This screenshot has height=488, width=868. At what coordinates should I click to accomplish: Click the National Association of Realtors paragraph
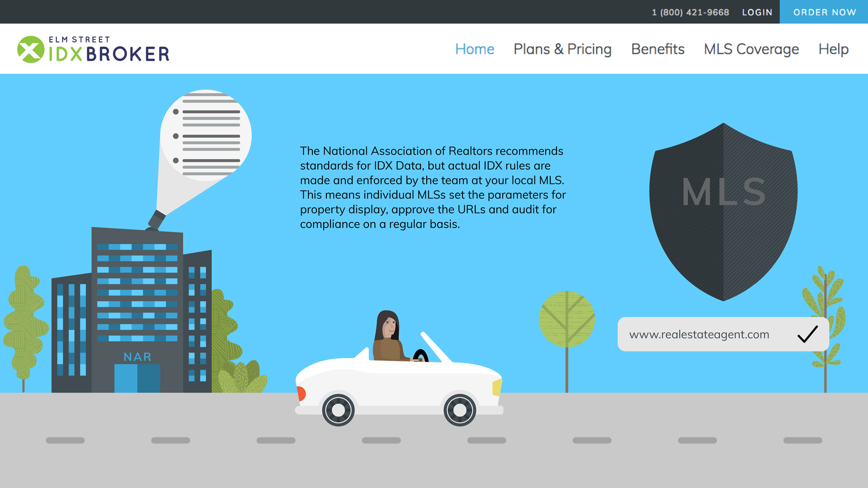pyautogui.click(x=433, y=187)
